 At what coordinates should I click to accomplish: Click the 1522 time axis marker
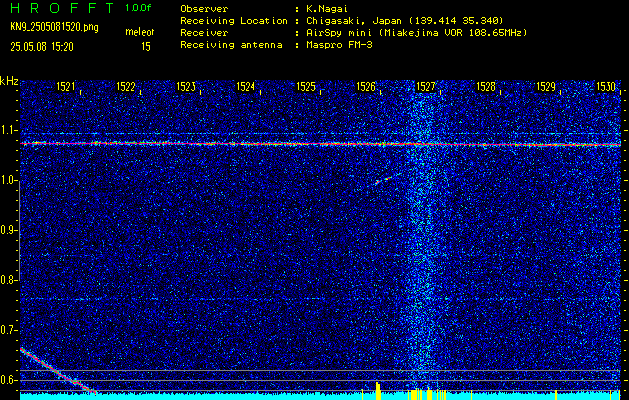126,86
